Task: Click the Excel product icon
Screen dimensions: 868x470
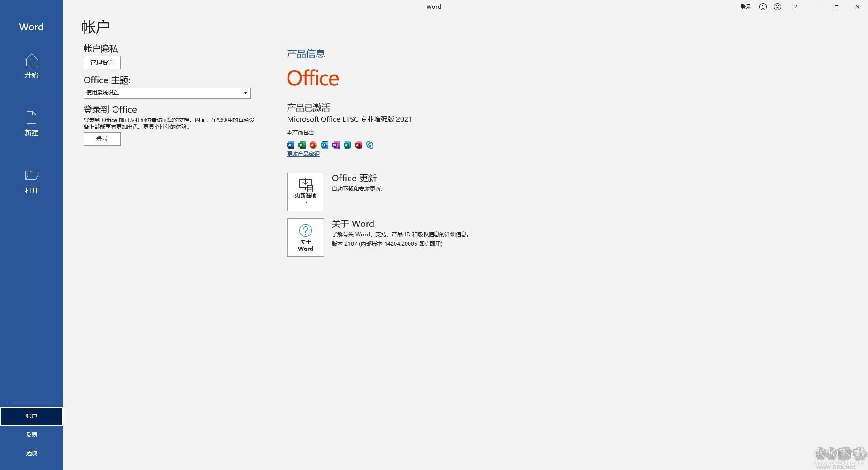Action: pos(302,145)
